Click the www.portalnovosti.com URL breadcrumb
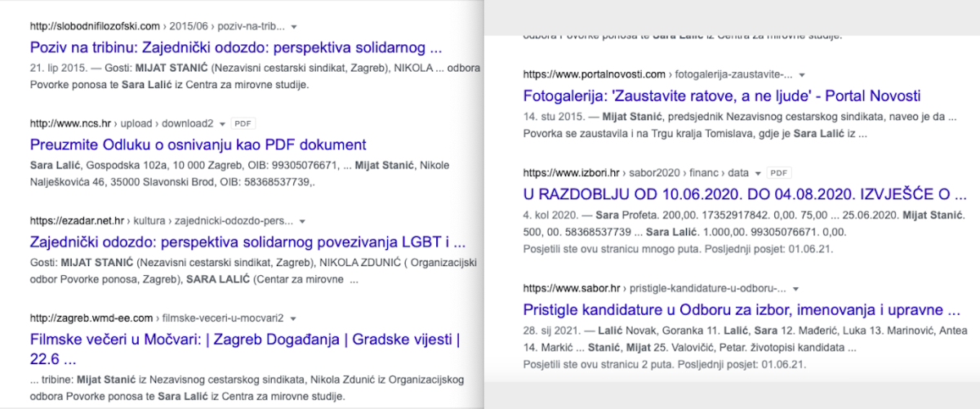The height and width of the screenshot is (409, 980). tap(657, 75)
